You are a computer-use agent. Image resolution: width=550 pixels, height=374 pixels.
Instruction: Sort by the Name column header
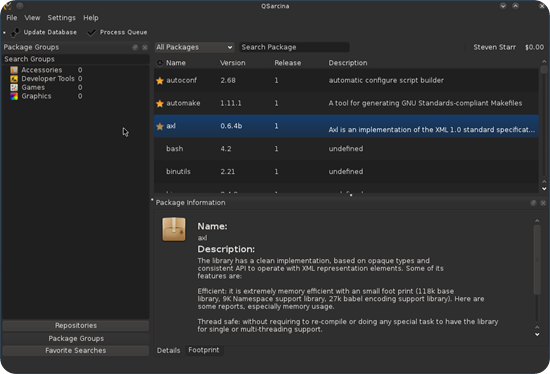176,63
